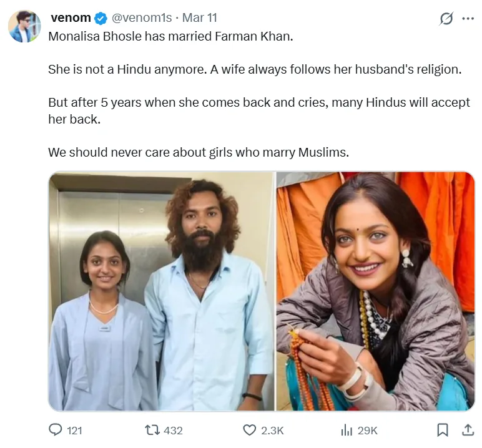The image size is (482, 448).
Task: Click the blue verified badge
Action: [x=101, y=18]
